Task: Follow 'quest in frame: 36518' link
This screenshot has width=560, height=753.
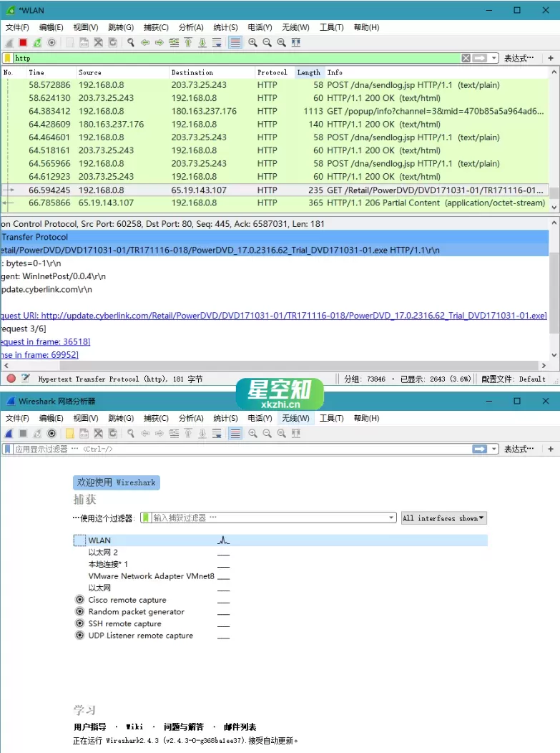Action: coord(46,342)
